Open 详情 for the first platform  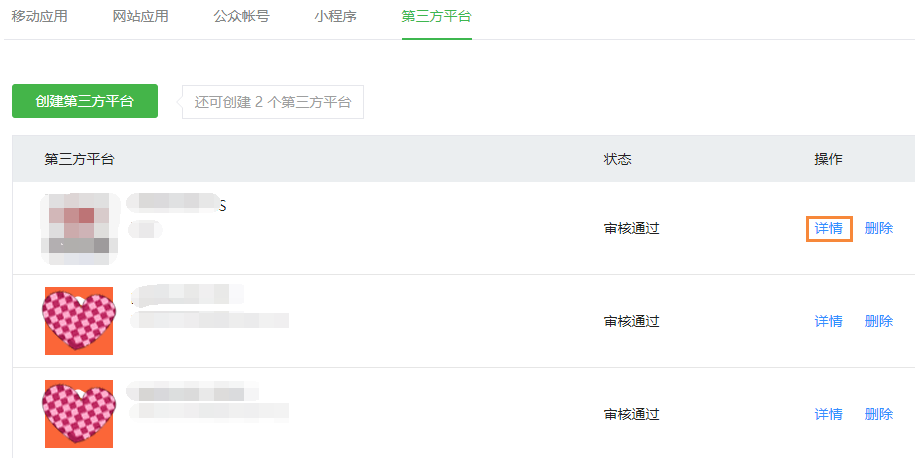pos(829,228)
